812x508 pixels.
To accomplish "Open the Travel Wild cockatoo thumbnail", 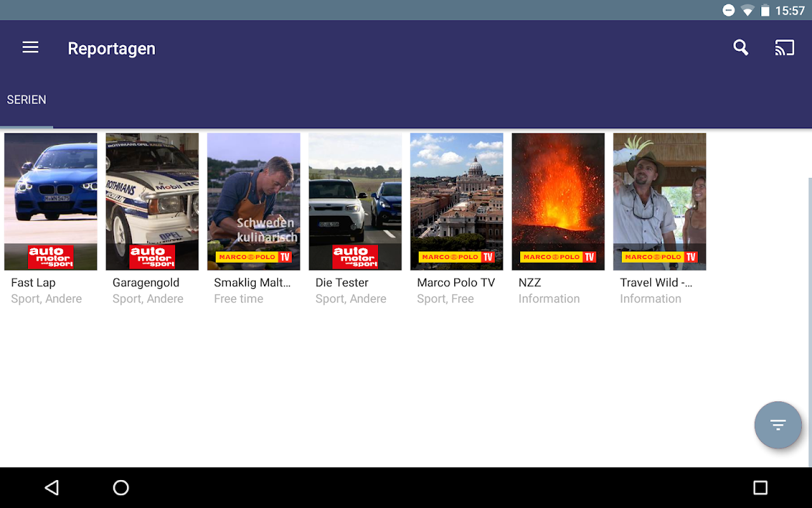I will (660, 201).
